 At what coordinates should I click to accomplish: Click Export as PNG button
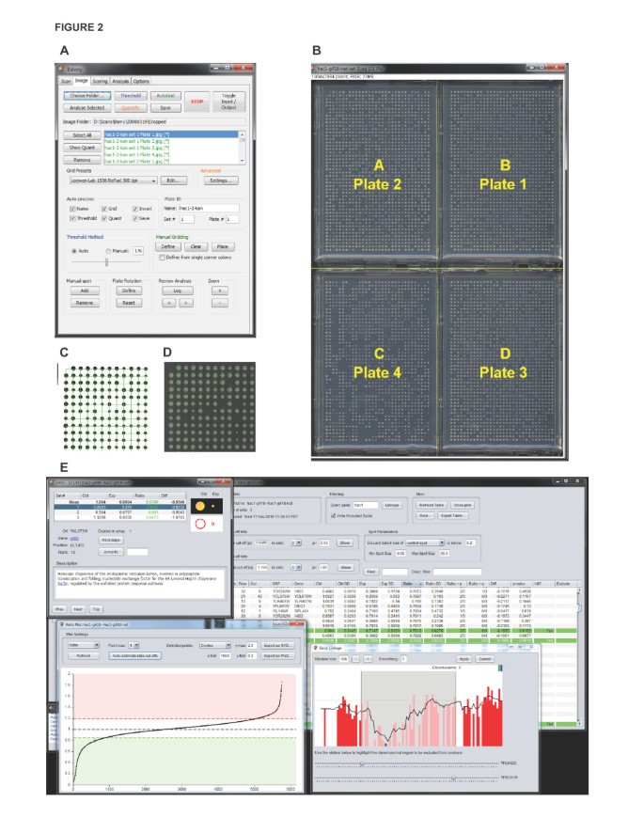tap(277, 656)
